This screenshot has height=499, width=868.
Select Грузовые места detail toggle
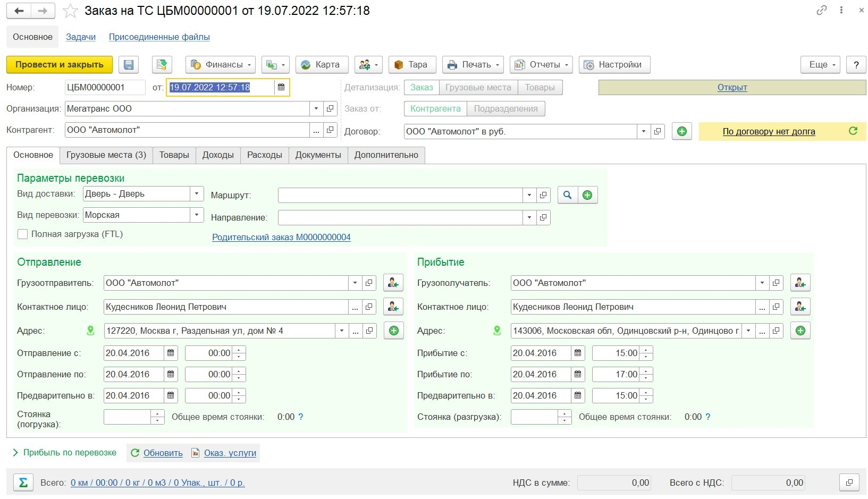tap(478, 87)
